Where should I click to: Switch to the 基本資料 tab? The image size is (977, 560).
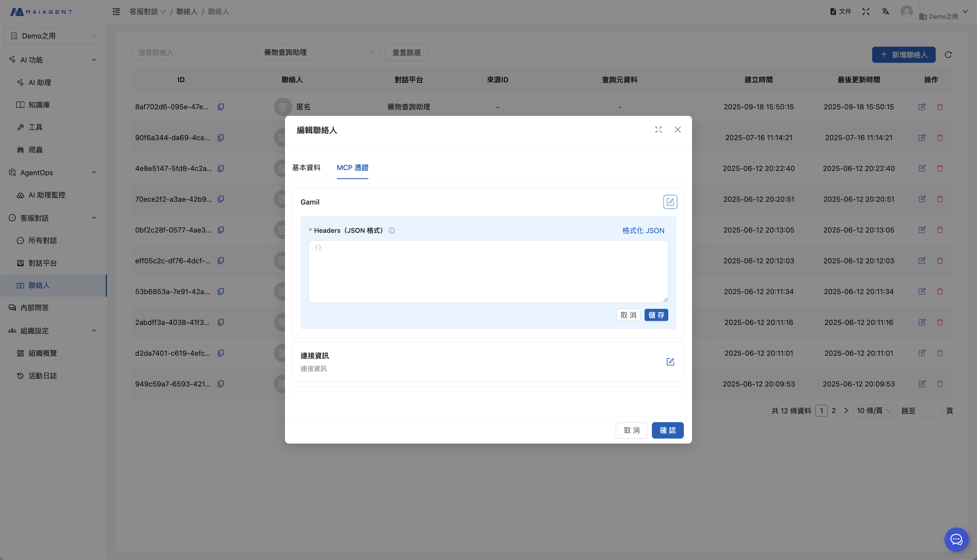pyautogui.click(x=306, y=168)
